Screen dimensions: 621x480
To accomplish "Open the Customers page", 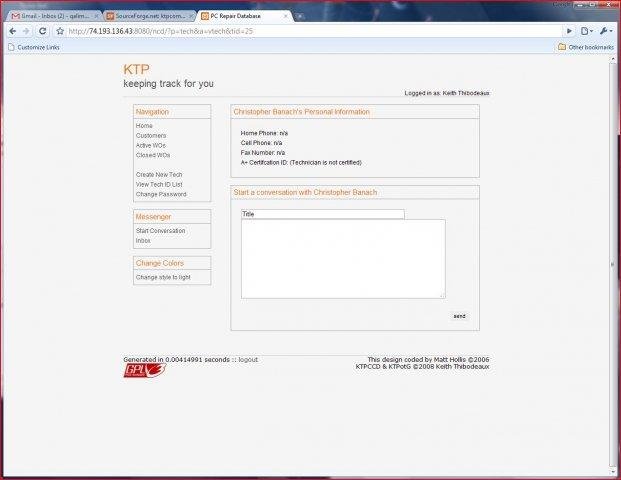I will (151, 135).
